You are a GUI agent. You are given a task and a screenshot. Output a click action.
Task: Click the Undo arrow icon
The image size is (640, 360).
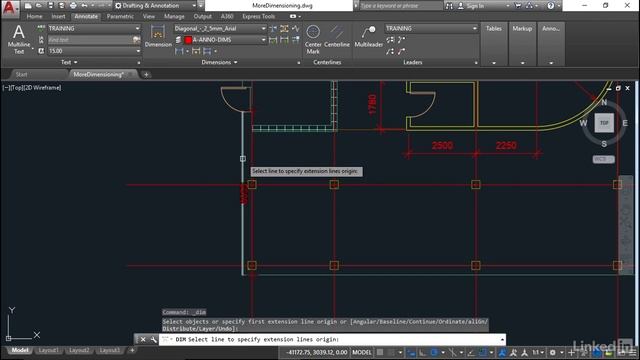pyautogui.click(x=84, y=6)
